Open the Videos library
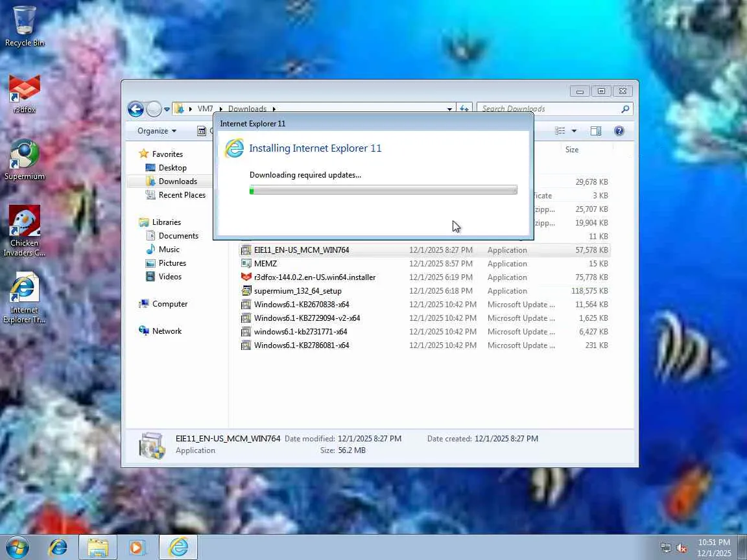The width and height of the screenshot is (747, 560). [x=170, y=277]
